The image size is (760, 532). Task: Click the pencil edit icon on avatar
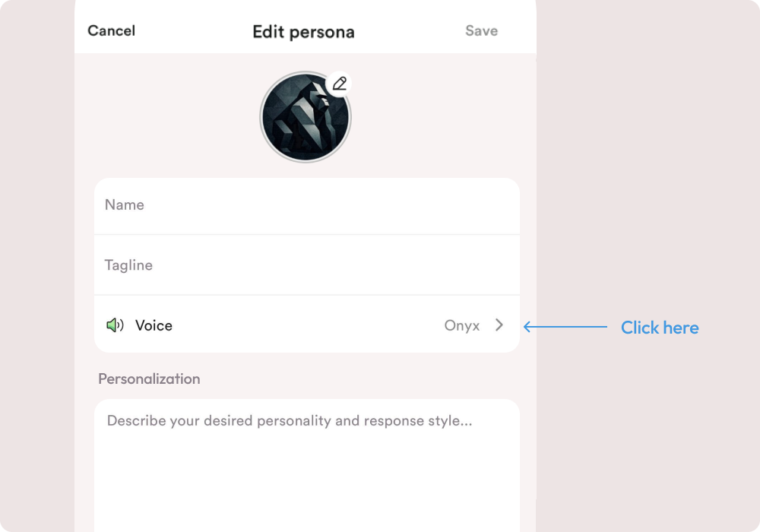tap(340, 84)
